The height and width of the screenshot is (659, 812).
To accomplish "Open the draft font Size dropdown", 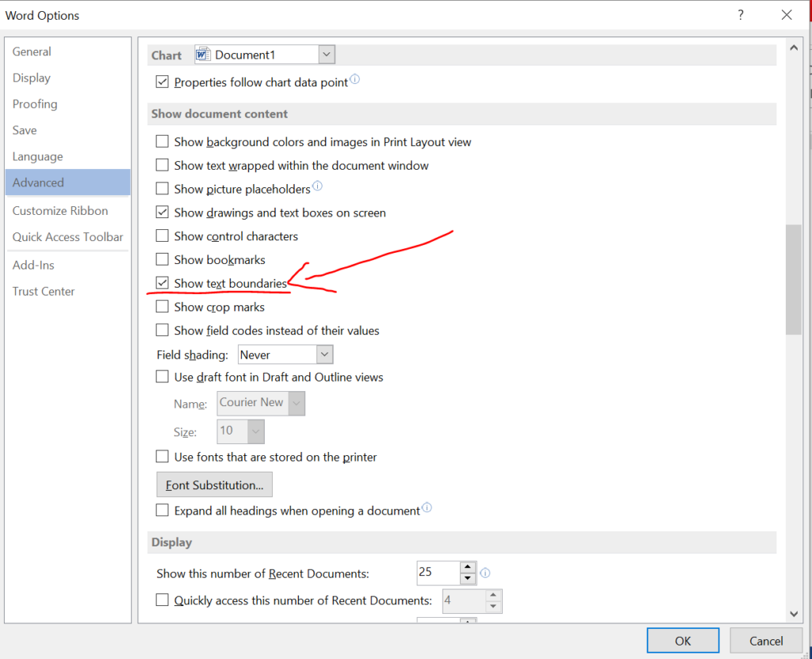I will [x=256, y=431].
